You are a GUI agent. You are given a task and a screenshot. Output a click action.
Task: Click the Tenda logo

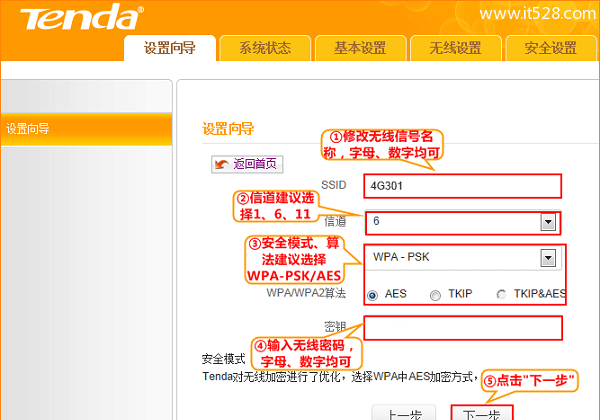point(82,17)
